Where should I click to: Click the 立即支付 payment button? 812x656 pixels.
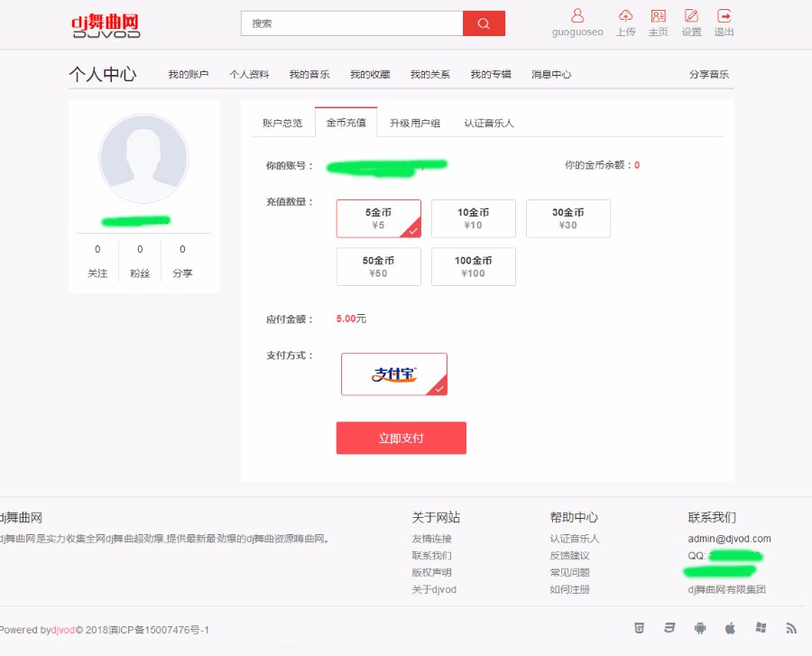tap(401, 438)
